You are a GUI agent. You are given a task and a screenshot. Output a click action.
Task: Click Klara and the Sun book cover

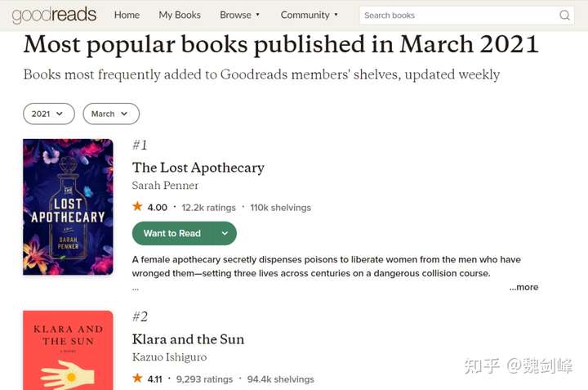68,350
